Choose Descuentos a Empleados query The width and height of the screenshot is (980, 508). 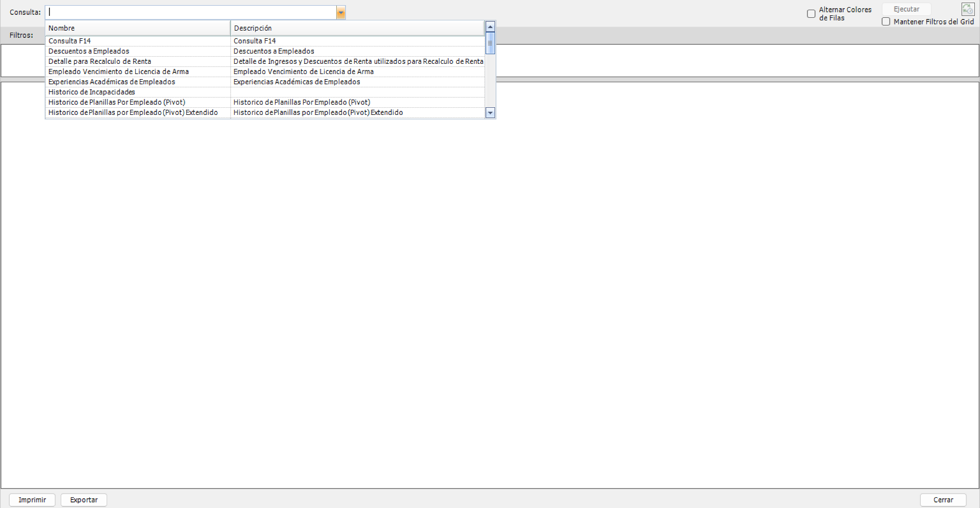[89, 51]
